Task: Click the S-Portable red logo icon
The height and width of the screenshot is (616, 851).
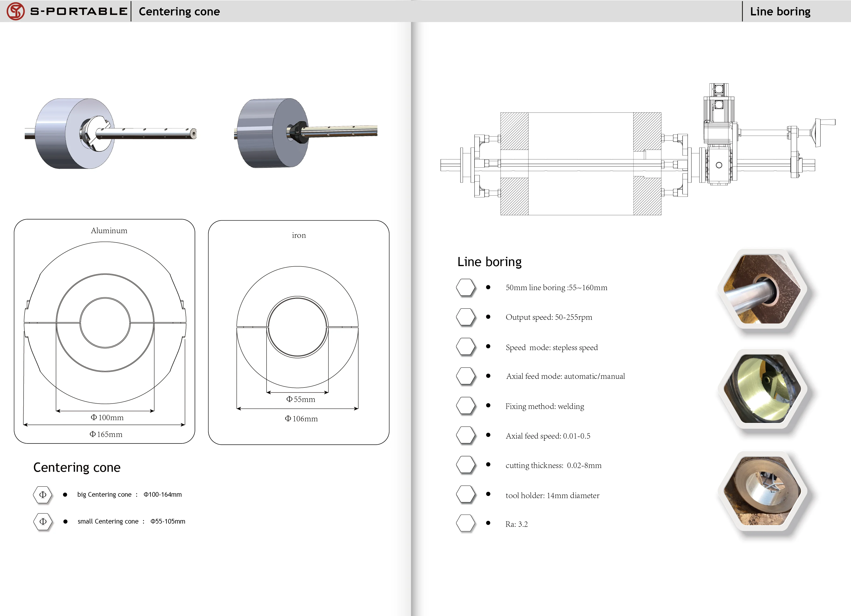Action: (x=16, y=11)
